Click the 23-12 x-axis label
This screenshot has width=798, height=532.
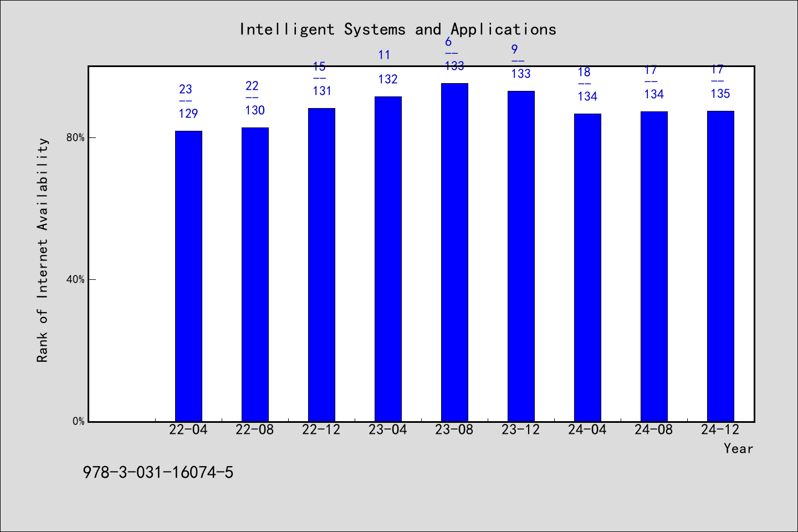tap(521, 429)
